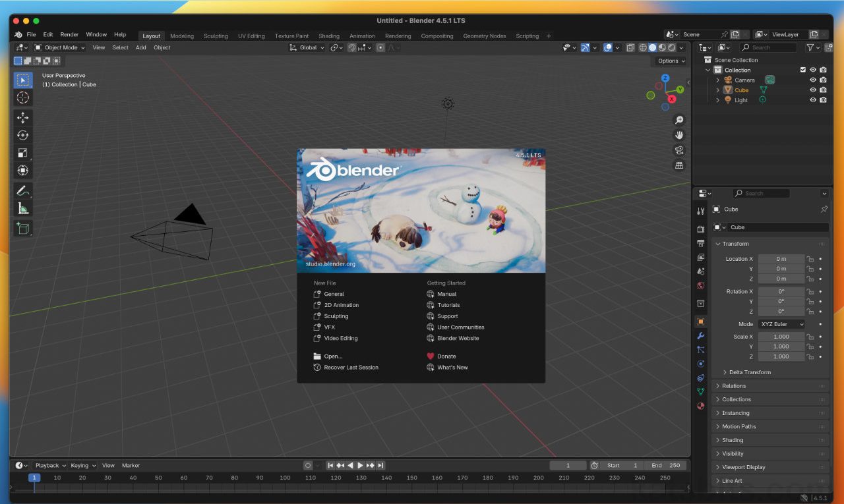The image size is (844, 504).
Task: Open the Global transform orientation dropdown
Action: [307, 47]
